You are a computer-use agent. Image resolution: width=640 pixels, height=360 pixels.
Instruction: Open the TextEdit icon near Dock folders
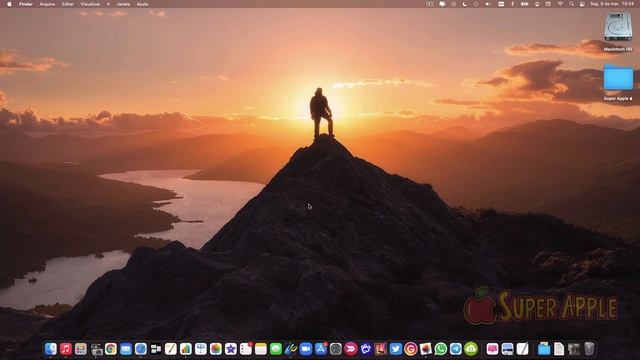tap(522, 349)
